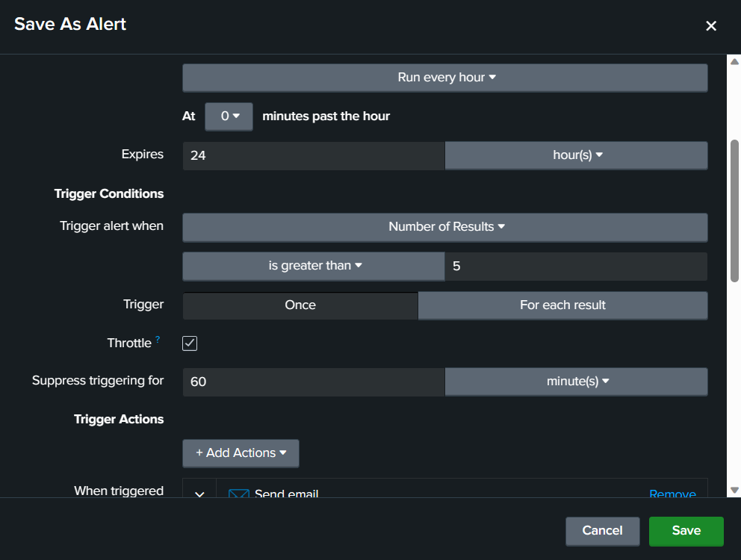
Task: Remove the Send email action
Action: coord(672,493)
